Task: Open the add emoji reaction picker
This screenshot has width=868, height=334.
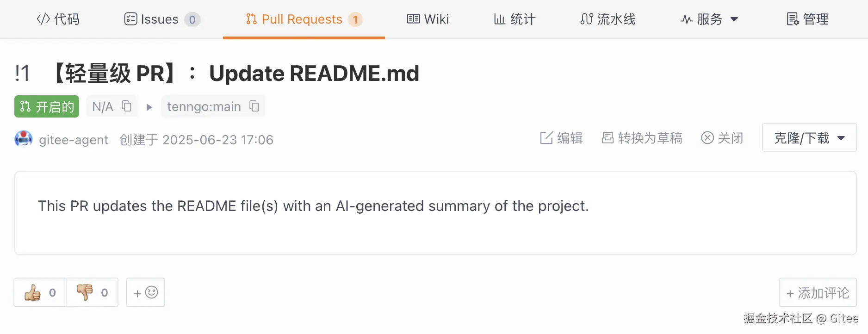Action: [x=145, y=292]
